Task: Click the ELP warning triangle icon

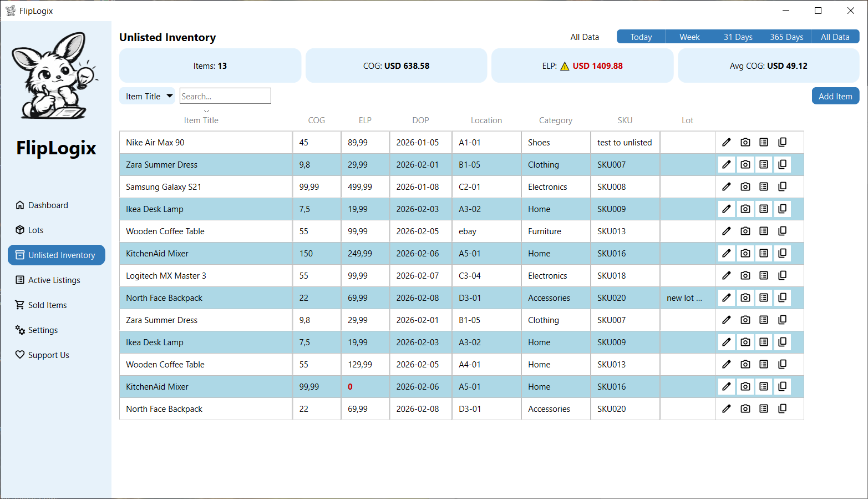Action: coord(565,66)
